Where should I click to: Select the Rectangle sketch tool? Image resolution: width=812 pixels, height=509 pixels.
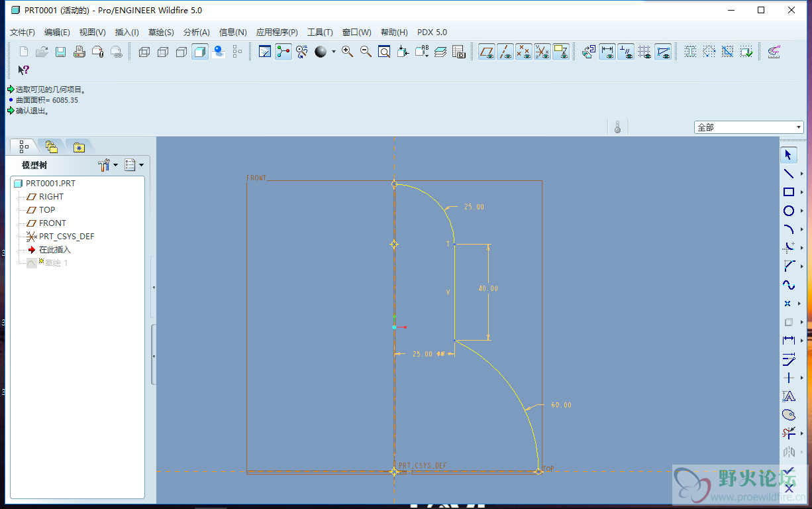point(788,192)
